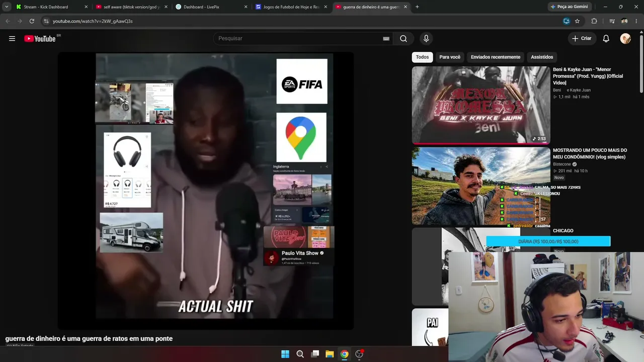
Task: Select the Assistidos filter chip
Action: 542,57
